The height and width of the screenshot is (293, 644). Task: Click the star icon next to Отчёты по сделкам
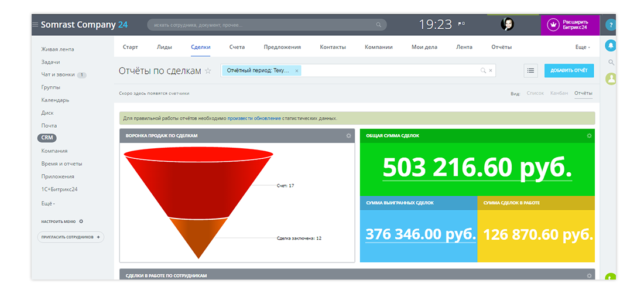[208, 71]
